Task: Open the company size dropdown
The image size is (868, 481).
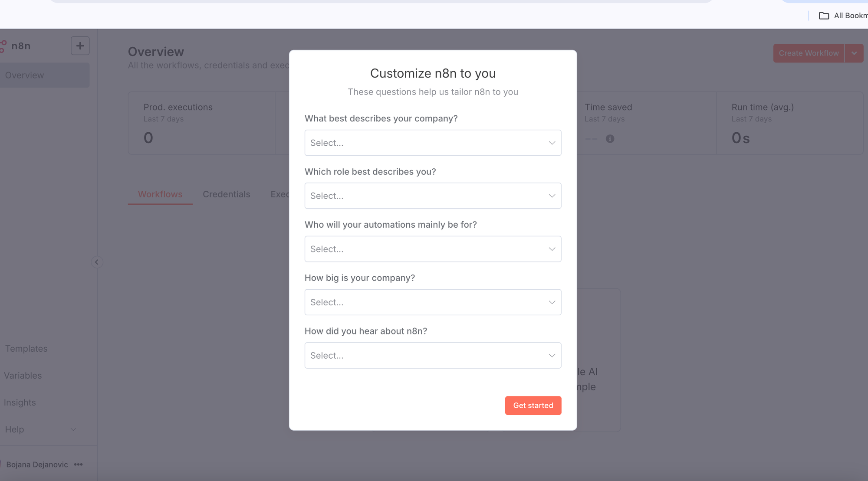Action: (x=433, y=302)
